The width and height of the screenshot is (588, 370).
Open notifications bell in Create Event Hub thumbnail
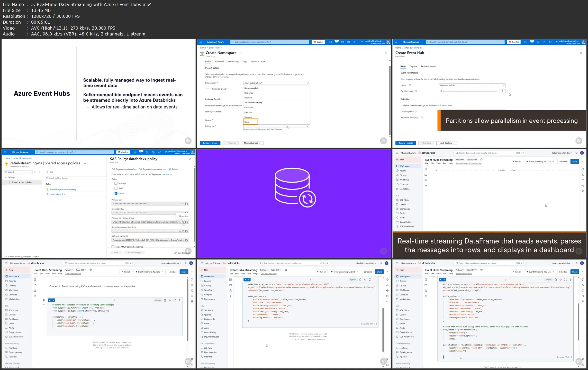click(532, 42)
